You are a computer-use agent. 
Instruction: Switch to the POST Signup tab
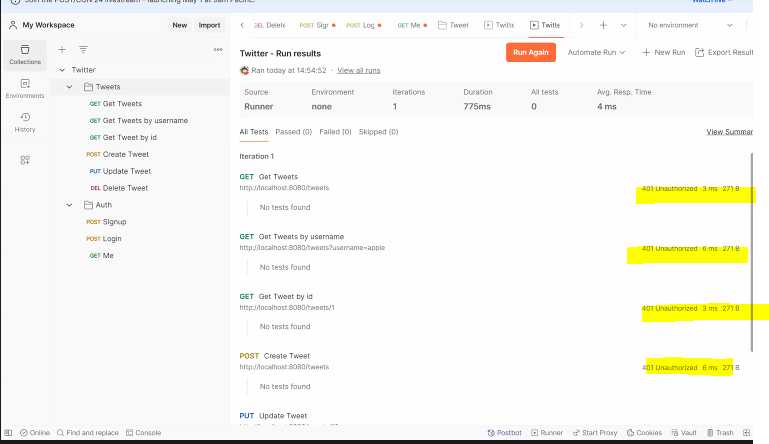coord(317,25)
